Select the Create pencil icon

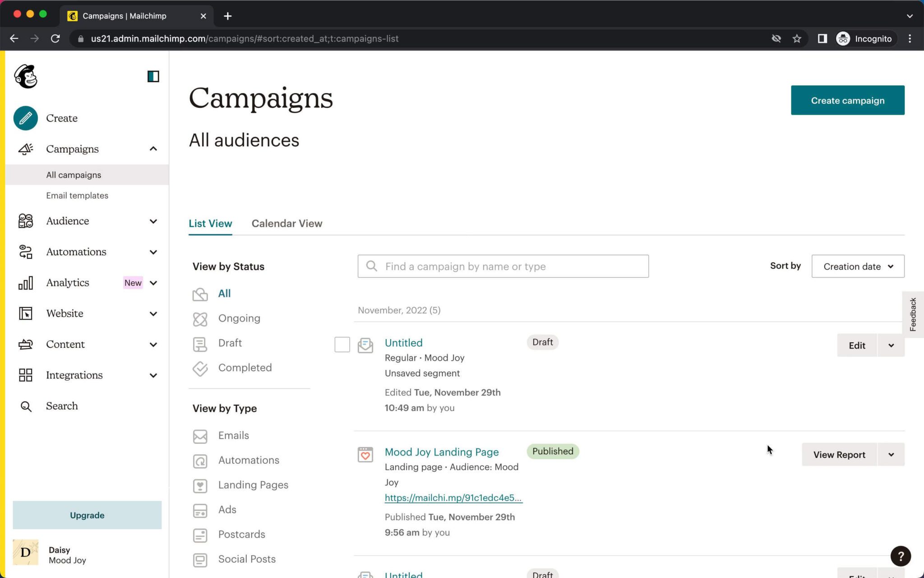coord(26,118)
